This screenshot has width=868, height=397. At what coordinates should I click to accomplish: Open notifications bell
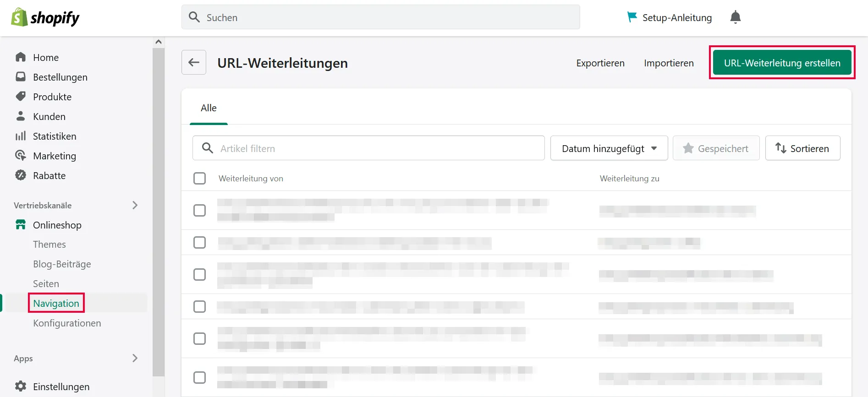point(735,17)
